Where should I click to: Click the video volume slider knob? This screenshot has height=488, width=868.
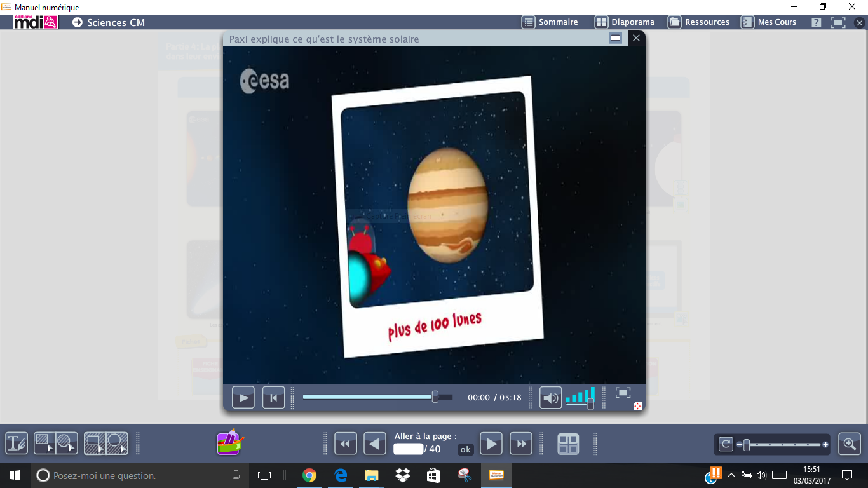pos(590,403)
